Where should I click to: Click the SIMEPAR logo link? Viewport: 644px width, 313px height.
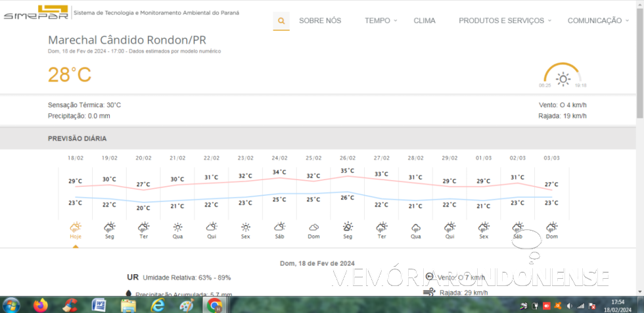point(35,12)
